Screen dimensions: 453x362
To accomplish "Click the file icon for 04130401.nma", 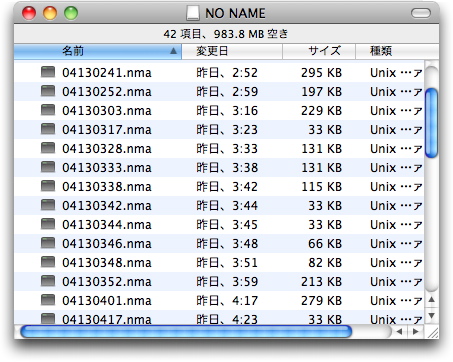I will [48, 300].
